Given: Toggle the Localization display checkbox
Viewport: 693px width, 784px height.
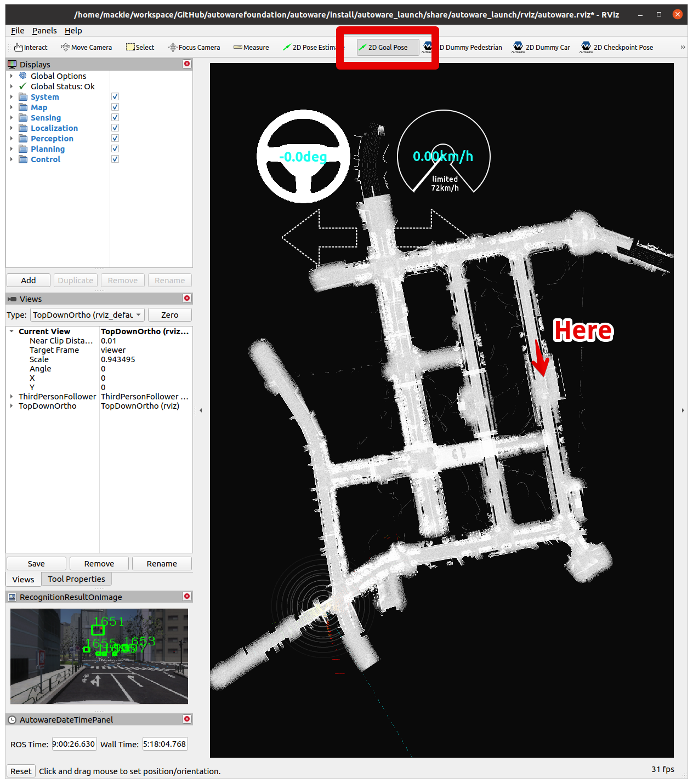Looking at the screenshot, I should [x=115, y=128].
